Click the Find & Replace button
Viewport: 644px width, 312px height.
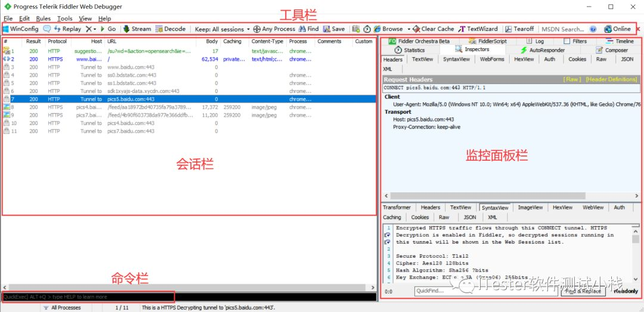(583, 291)
